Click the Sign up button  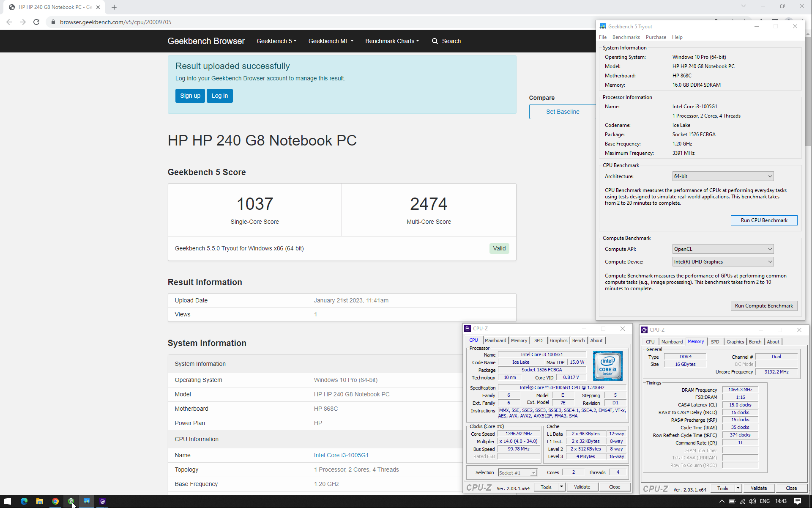click(190, 96)
